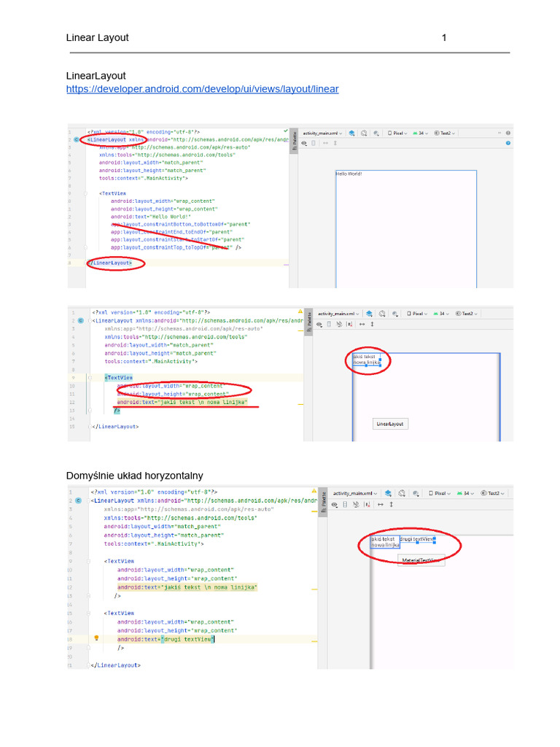Click horizontal arrows icon in third screenshot
Image resolution: width=560 pixels, height=747 pixels.
[x=380, y=505]
